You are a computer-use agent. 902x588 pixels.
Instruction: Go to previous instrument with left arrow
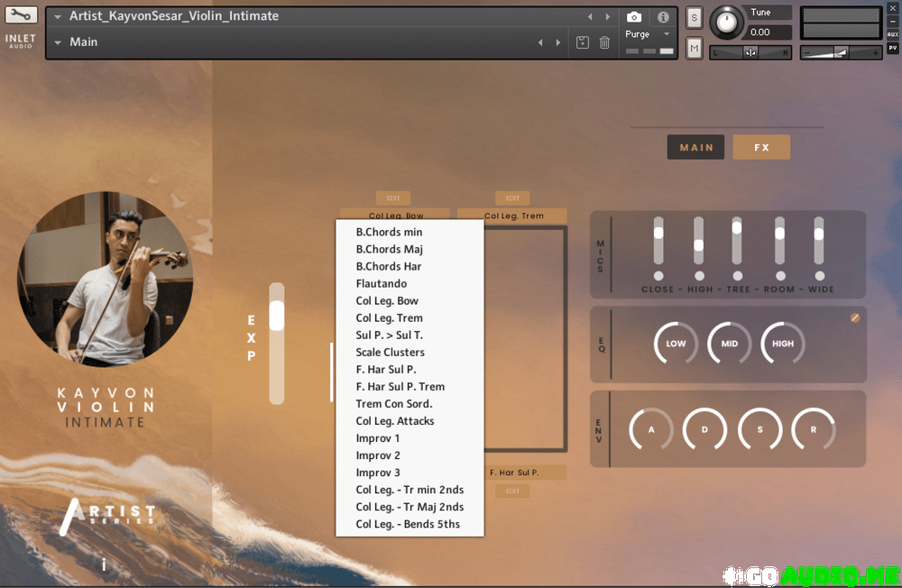pos(590,17)
